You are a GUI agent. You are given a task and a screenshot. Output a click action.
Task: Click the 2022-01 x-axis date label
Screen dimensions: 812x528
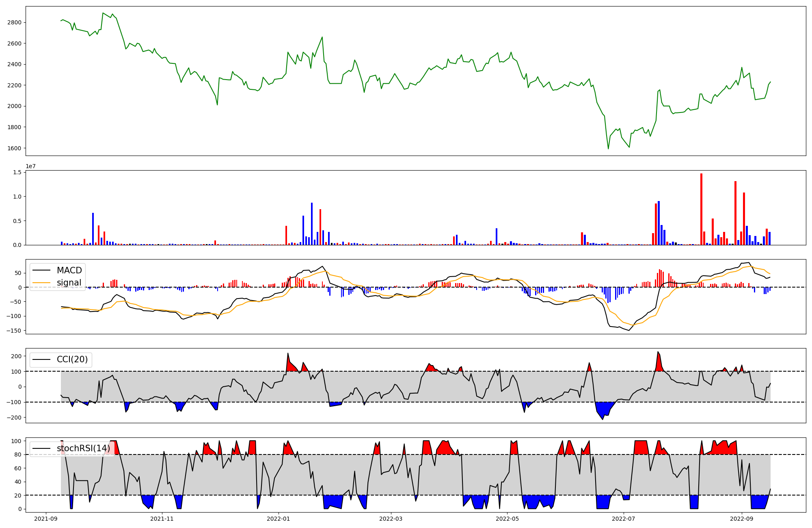(x=279, y=519)
